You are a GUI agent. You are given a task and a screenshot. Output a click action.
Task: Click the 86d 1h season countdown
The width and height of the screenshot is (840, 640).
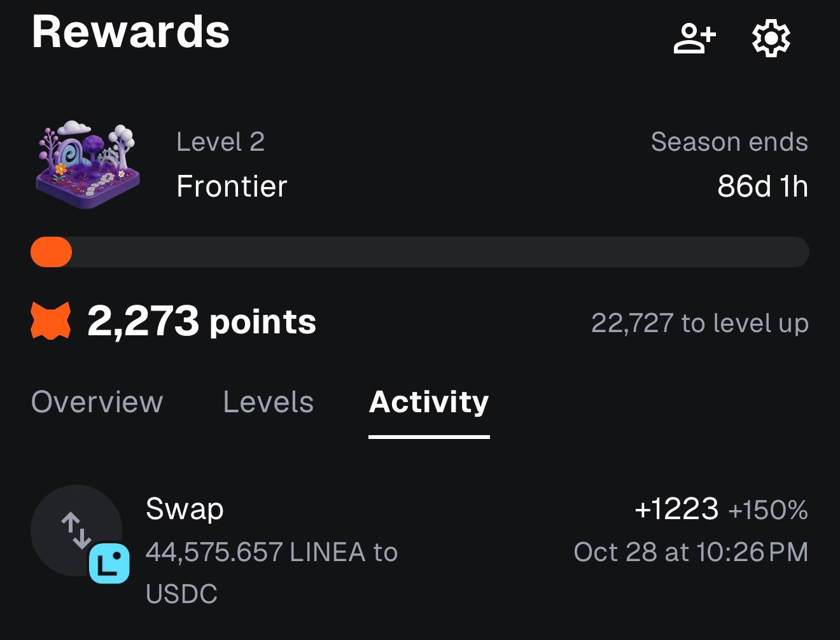pyautogui.click(x=762, y=186)
